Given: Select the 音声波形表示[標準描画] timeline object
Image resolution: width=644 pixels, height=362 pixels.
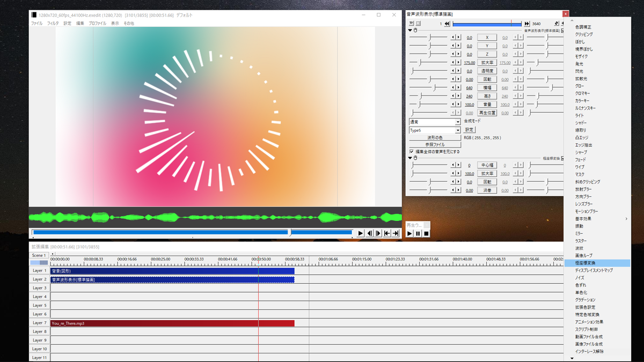Looking at the screenshot, I should [172, 279].
